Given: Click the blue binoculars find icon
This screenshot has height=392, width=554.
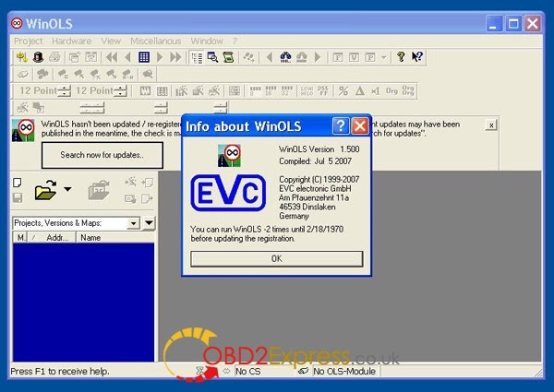Looking at the screenshot, I should 285,57.
